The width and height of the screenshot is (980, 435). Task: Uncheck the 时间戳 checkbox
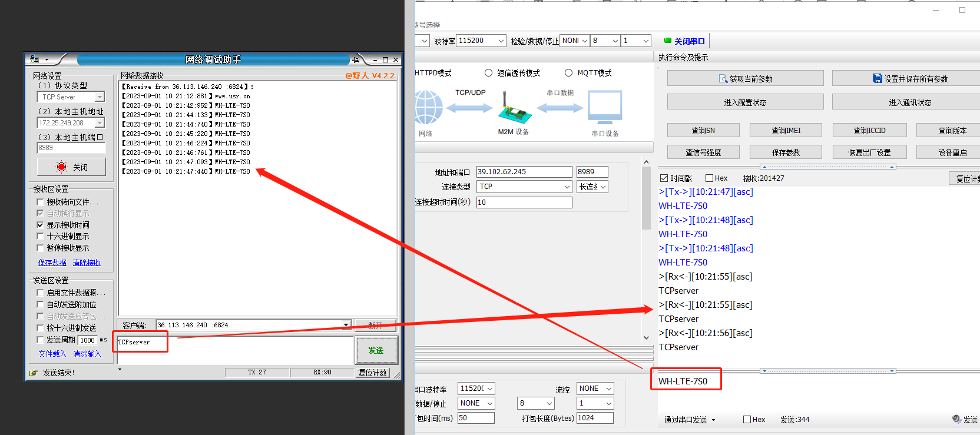point(664,178)
